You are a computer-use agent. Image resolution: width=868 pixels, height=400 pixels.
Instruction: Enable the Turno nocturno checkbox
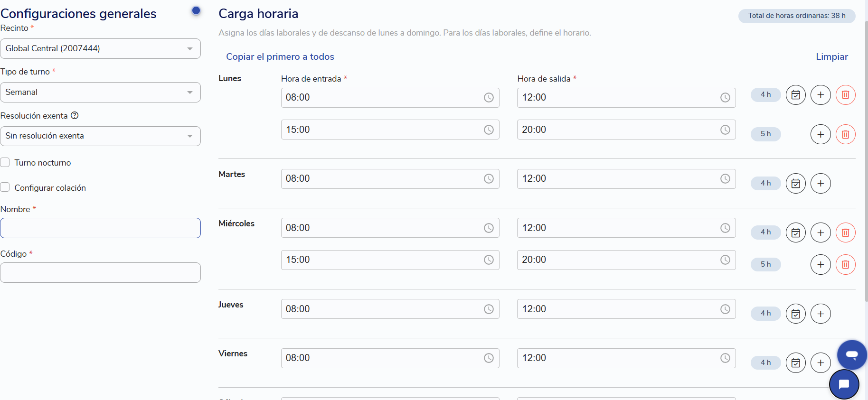click(5, 163)
